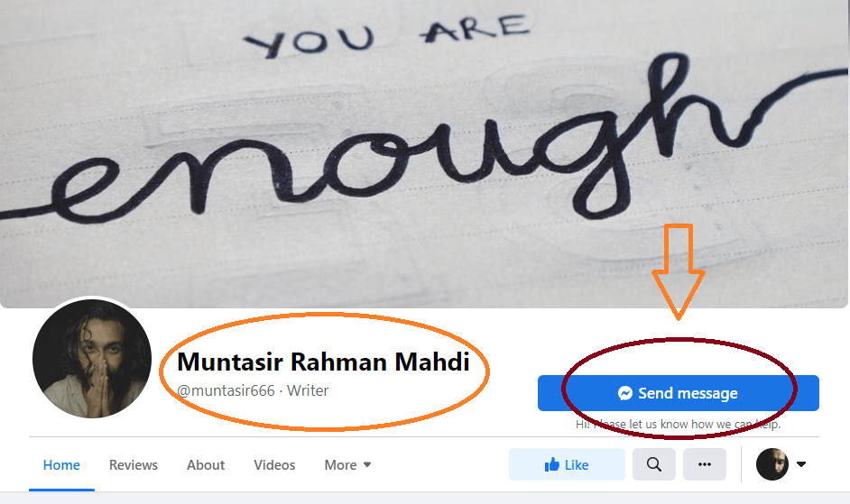Click the Writer category link
This screenshot has width=850, height=504.
pos(308,390)
